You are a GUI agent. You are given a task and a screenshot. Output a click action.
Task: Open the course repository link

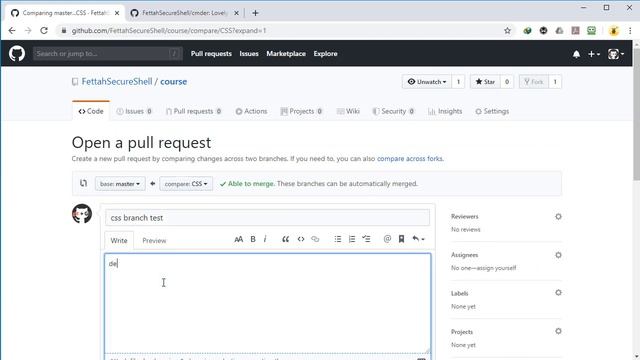[x=173, y=82]
